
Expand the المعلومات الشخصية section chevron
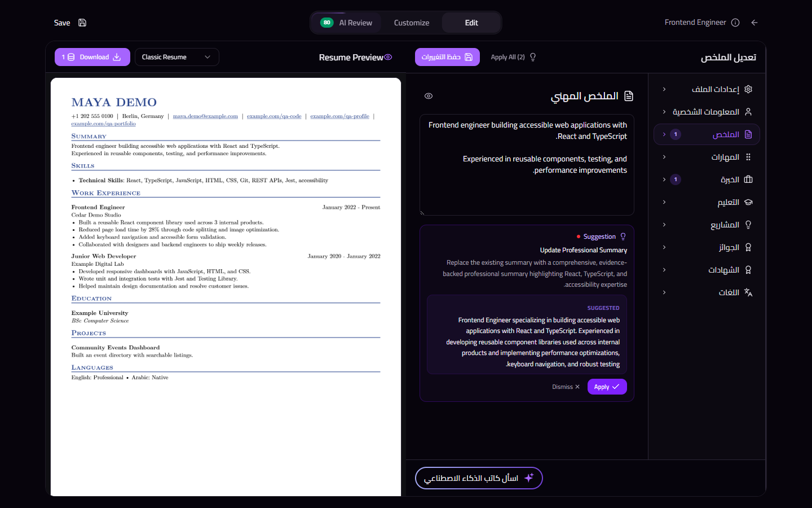[x=664, y=112]
